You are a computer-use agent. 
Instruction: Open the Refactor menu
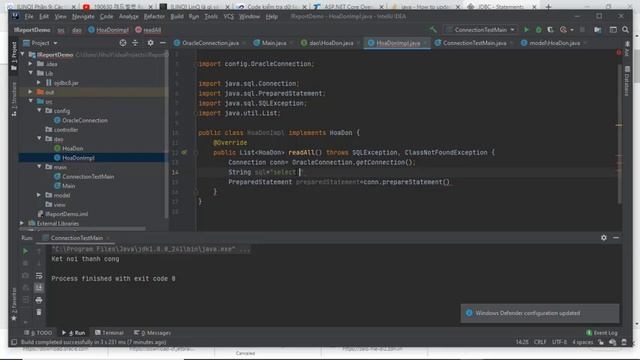[x=154, y=16]
